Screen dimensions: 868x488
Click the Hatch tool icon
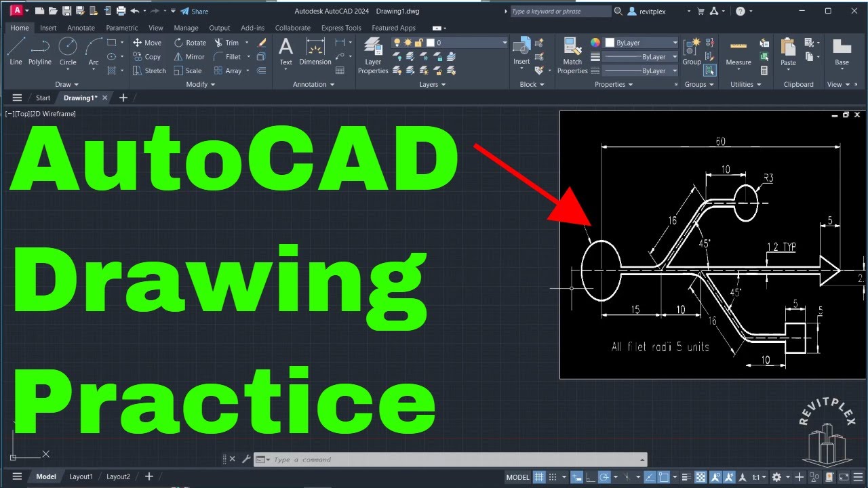[112, 70]
